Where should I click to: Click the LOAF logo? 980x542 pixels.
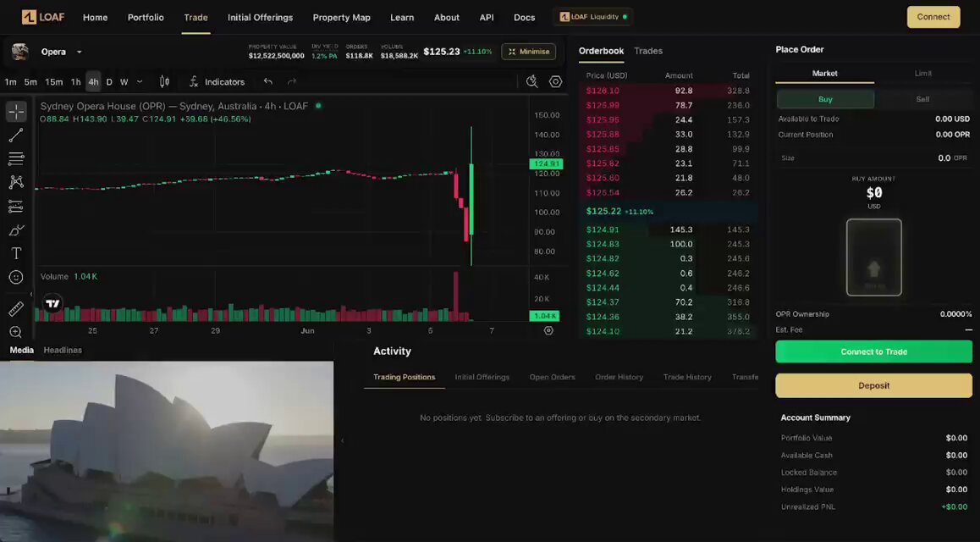(43, 17)
